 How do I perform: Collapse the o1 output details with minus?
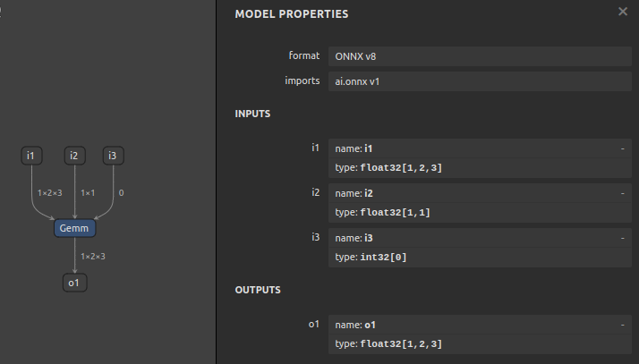[622, 325]
